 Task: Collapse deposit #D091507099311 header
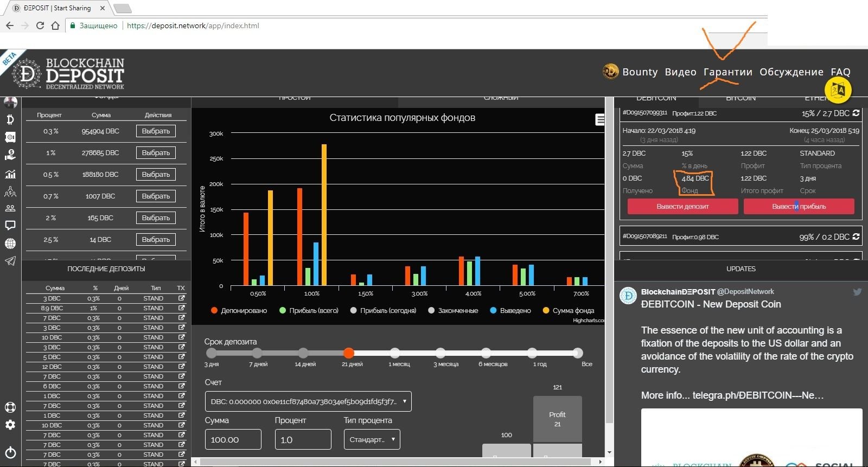pyautogui.click(x=741, y=113)
